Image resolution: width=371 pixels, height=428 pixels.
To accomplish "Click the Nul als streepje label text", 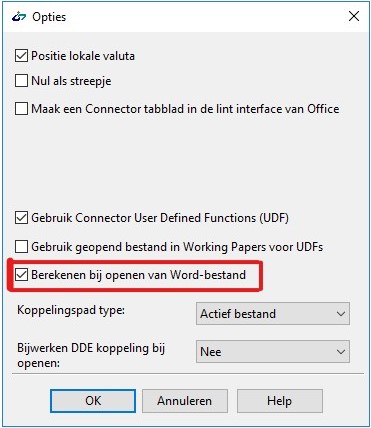I will [71, 81].
